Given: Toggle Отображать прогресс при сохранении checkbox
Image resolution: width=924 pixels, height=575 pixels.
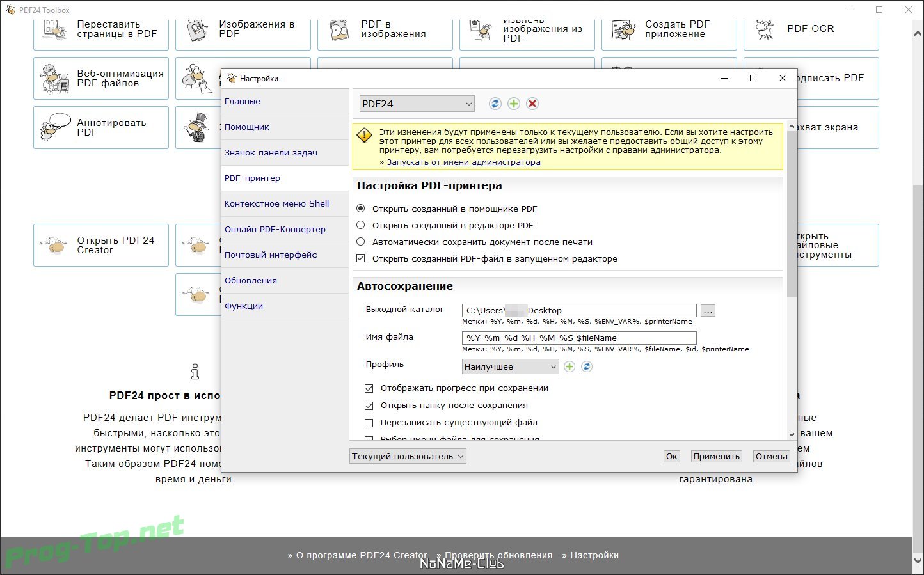Looking at the screenshot, I should point(369,388).
